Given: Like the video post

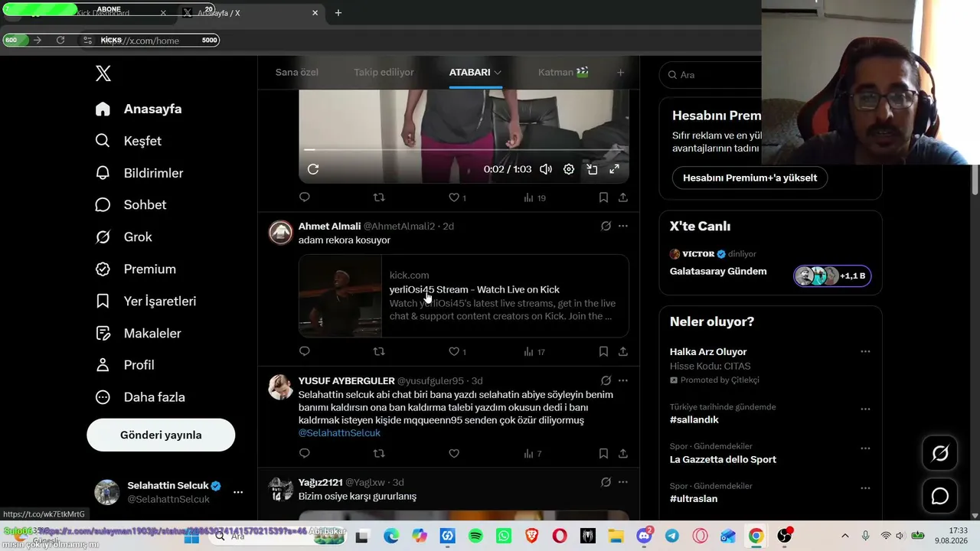Looking at the screenshot, I should (x=454, y=197).
